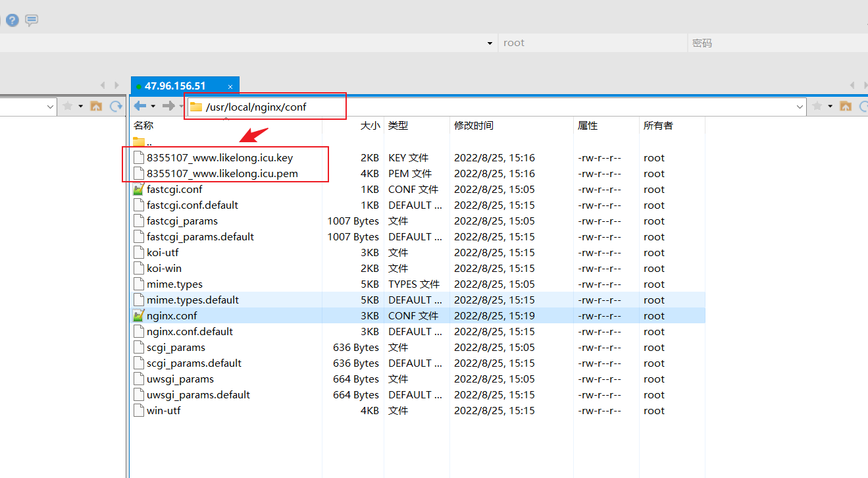Click left pane refresh icon
Screen dimensions: 868x478
[x=116, y=106]
